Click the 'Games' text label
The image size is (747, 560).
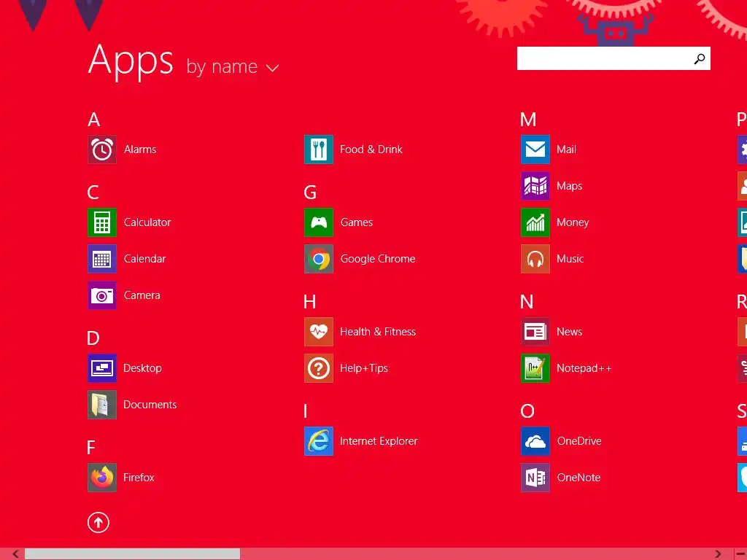point(356,222)
